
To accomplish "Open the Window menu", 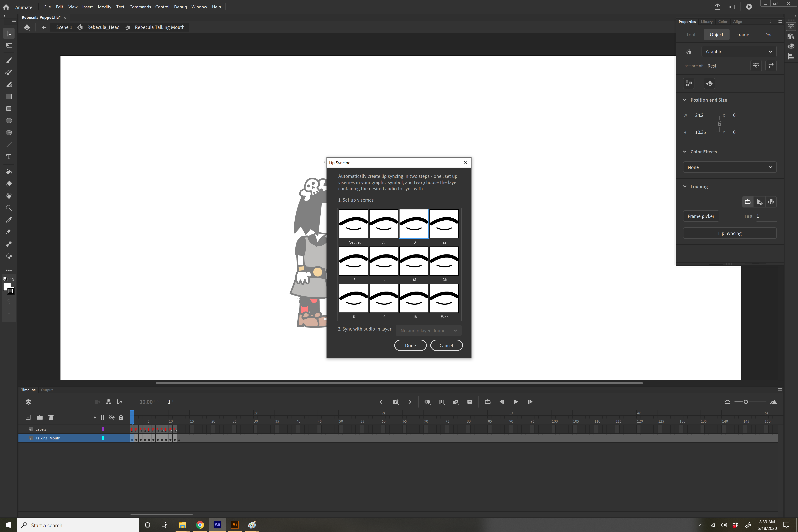I will click(x=199, y=7).
